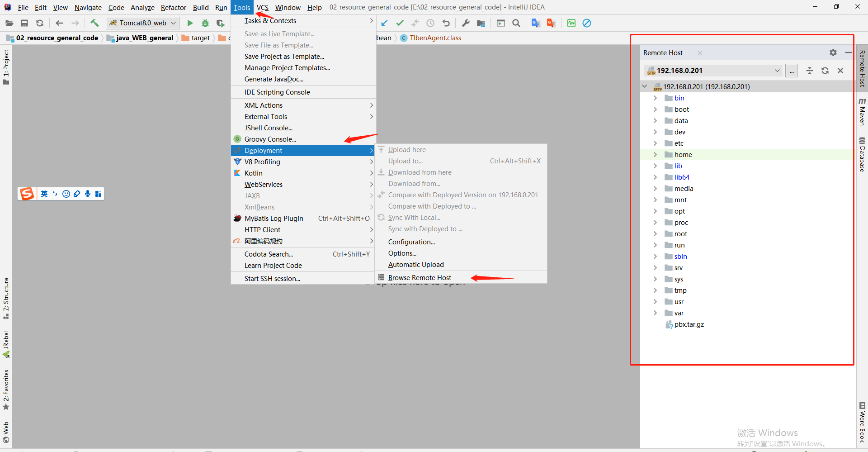
Task: Click the Save All toolbar icon
Action: pyautogui.click(x=24, y=23)
